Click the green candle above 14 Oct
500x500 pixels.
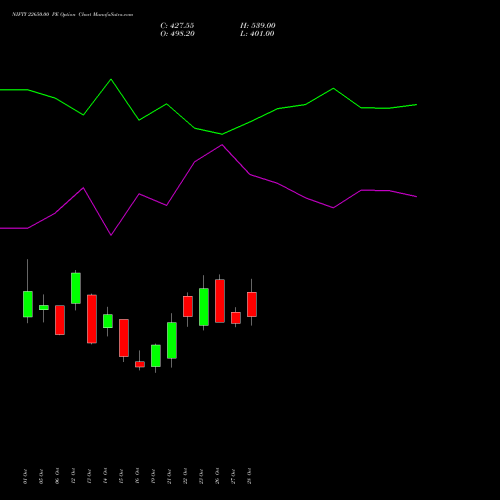(108, 321)
